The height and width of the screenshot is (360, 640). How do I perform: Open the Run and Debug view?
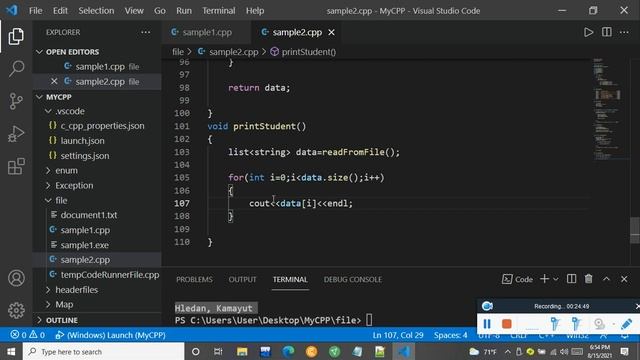(16, 133)
